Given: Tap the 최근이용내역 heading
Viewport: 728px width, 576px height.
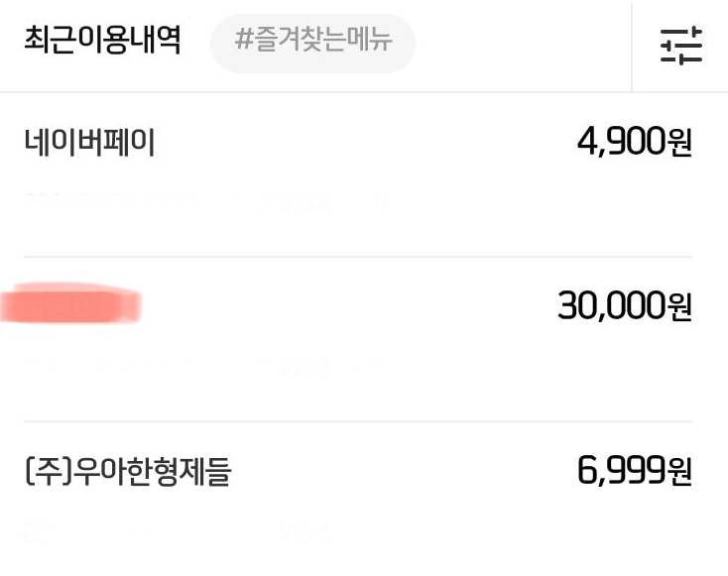Looking at the screenshot, I should [102, 40].
